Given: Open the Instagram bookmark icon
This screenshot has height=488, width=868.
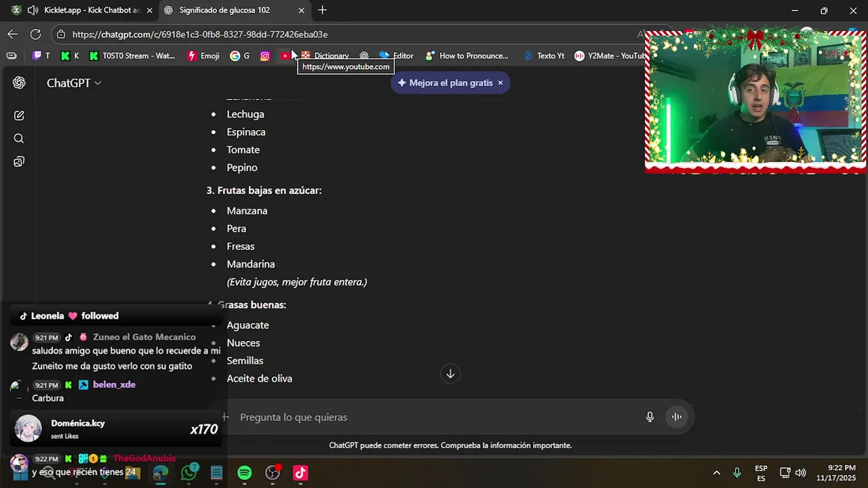Looking at the screenshot, I should tap(265, 56).
